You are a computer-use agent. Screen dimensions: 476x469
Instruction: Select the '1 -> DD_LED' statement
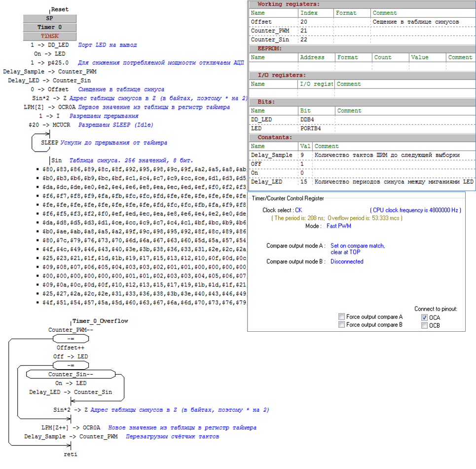click(49, 45)
